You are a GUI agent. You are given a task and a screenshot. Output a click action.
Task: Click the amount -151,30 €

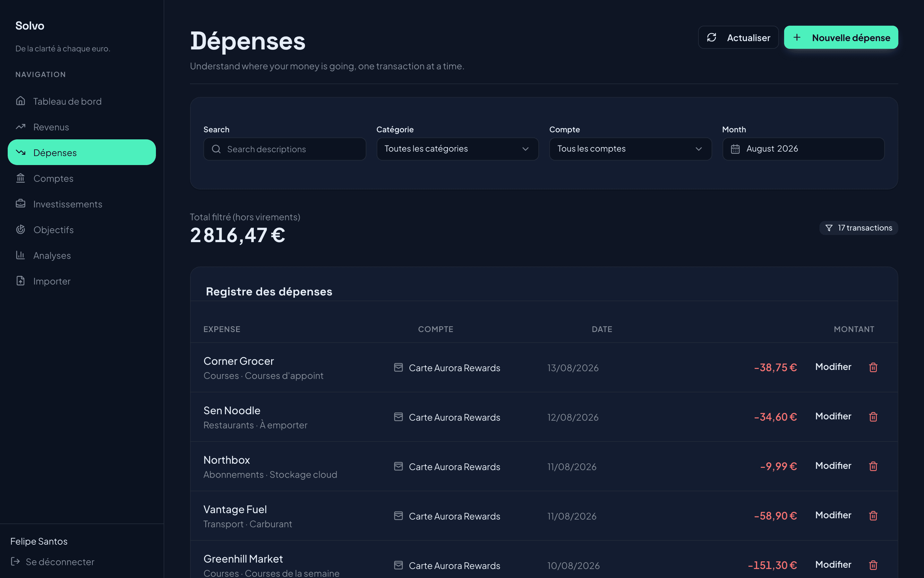click(x=772, y=565)
